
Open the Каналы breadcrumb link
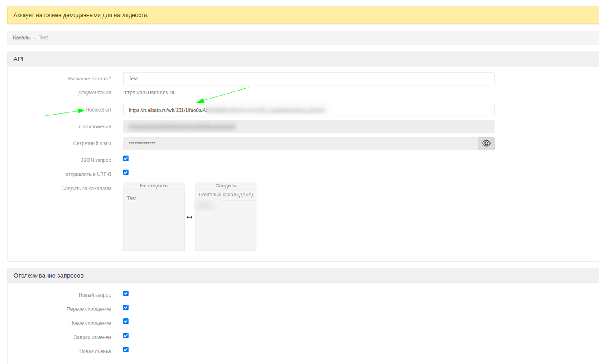[22, 37]
